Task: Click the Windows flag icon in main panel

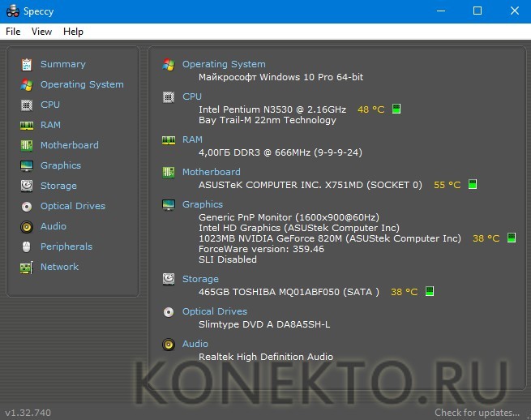Action: tap(169, 64)
